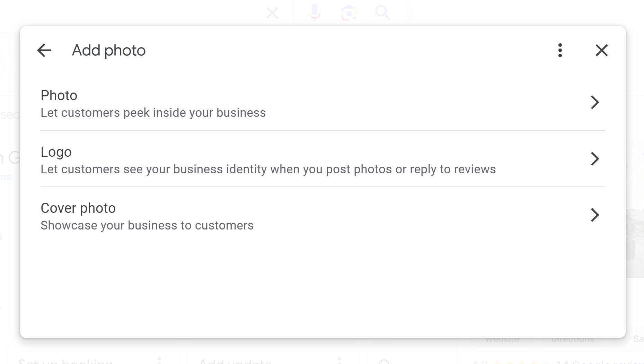Click the partially hidden Set up booking card
This screenshot has width=644, height=364.
coord(66,359)
